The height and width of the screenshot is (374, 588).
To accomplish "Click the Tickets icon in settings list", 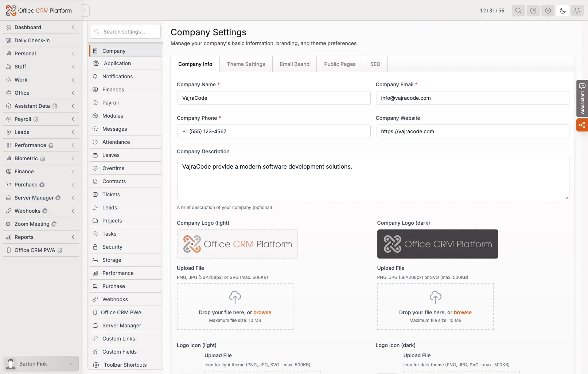I will [95, 194].
